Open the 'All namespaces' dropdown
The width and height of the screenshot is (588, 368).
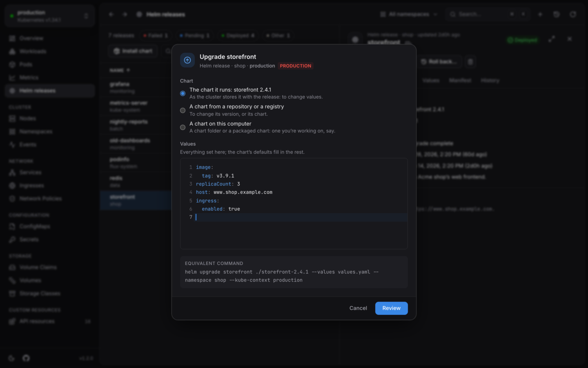[408, 14]
